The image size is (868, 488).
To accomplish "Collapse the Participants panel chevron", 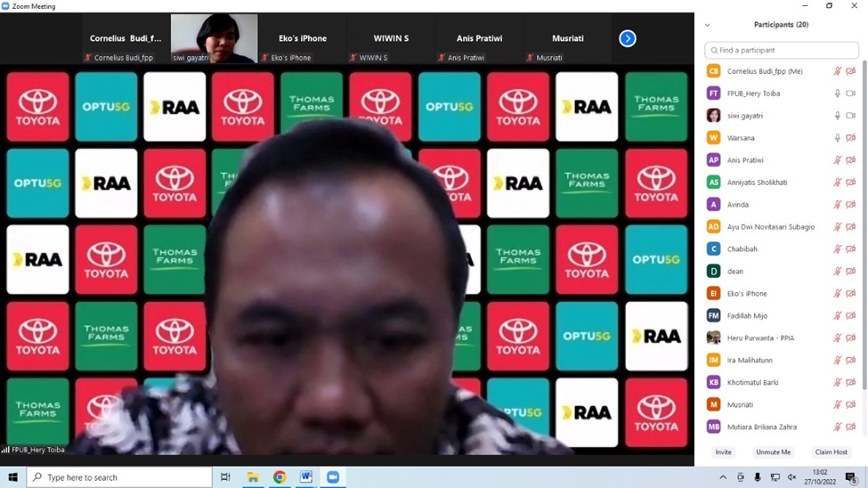I will point(708,25).
